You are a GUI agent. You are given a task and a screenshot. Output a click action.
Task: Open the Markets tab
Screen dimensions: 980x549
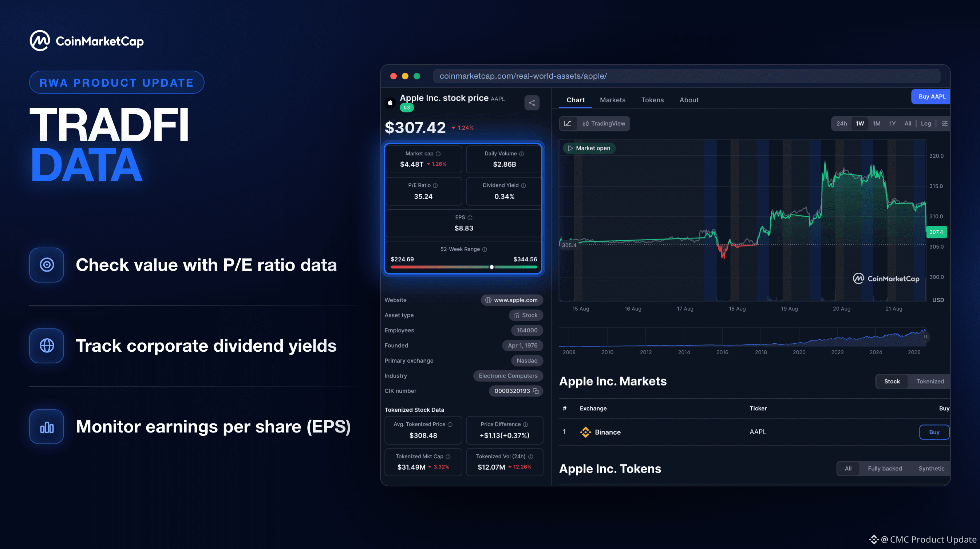(x=612, y=100)
